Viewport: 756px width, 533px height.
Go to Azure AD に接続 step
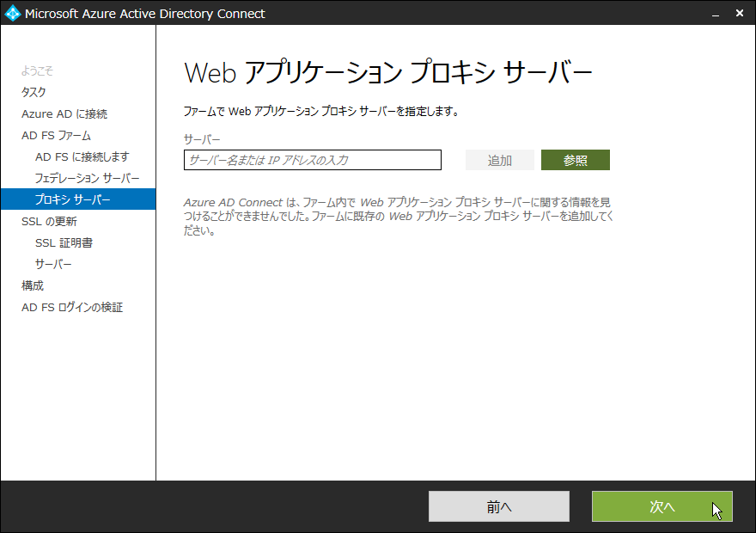tap(64, 113)
